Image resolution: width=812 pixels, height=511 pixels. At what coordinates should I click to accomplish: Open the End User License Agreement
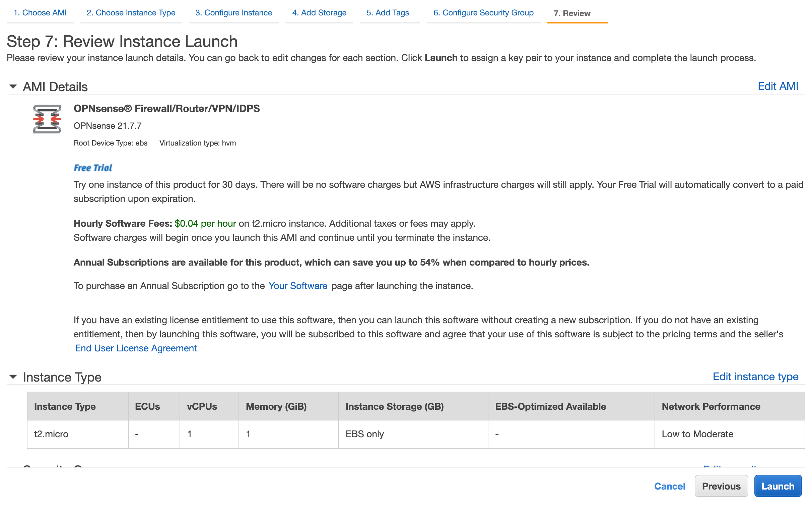136,348
